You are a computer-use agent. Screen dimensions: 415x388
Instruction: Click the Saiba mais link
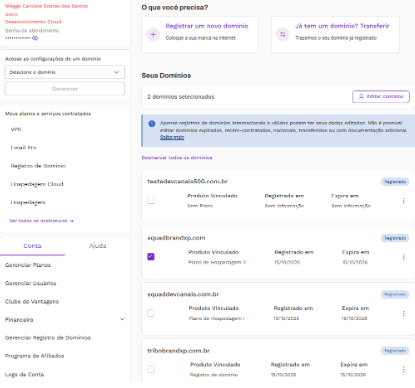(x=172, y=137)
